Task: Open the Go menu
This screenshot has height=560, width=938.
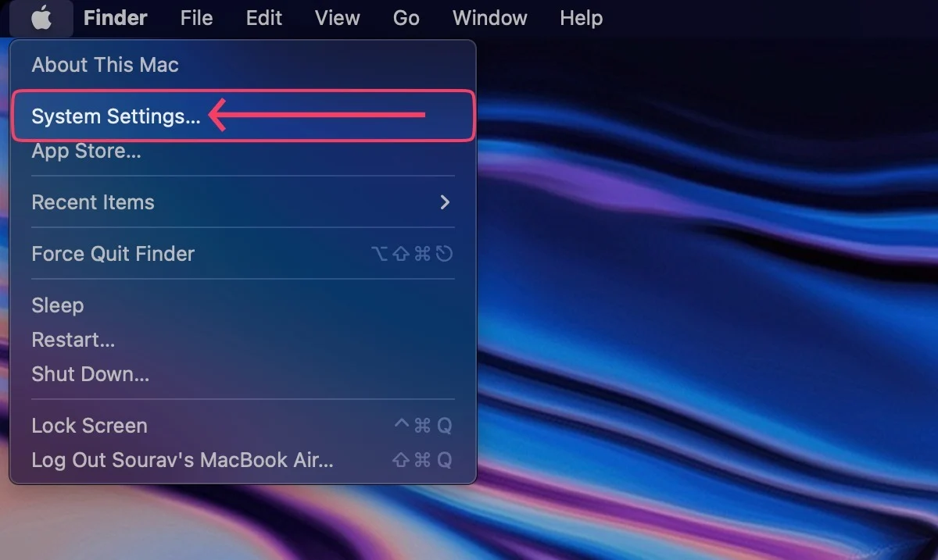Action: tap(406, 18)
